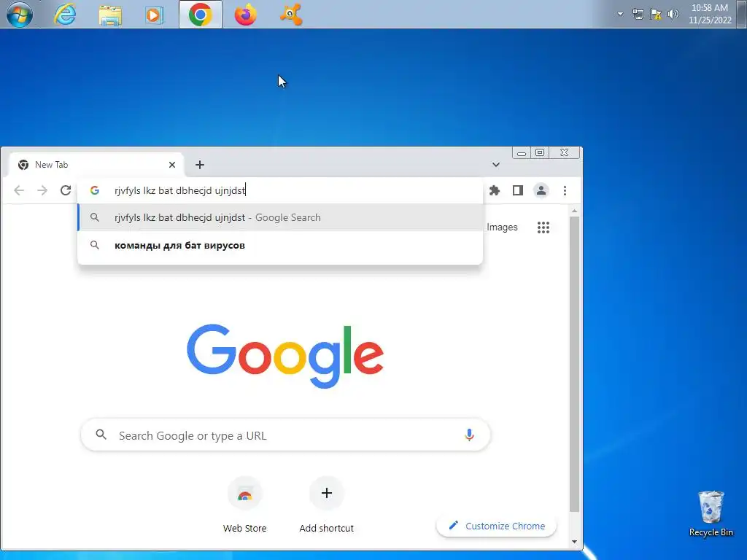The width and height of the screenshot is (747, 560).
Task: Open the Web Store shortcut
Action: (x=245, y=505)
